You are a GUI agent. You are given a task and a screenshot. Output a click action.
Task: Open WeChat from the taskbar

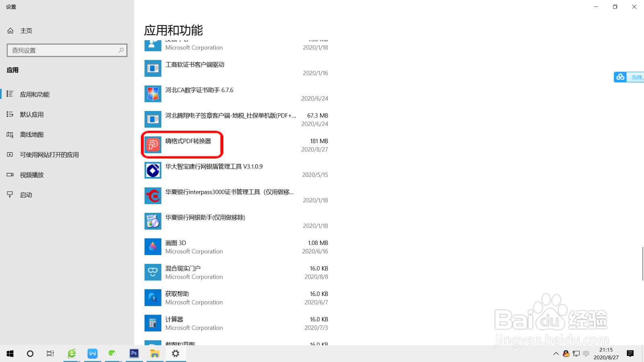point(113,354)
